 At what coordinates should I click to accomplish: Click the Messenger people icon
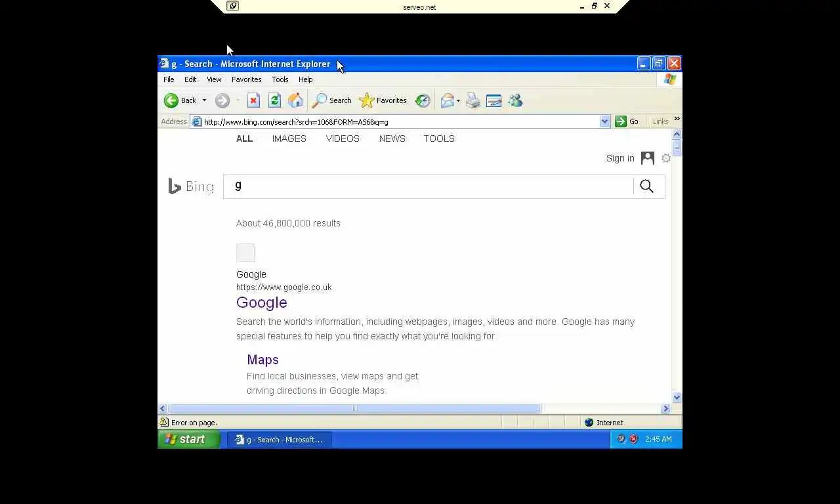[515, 100]
